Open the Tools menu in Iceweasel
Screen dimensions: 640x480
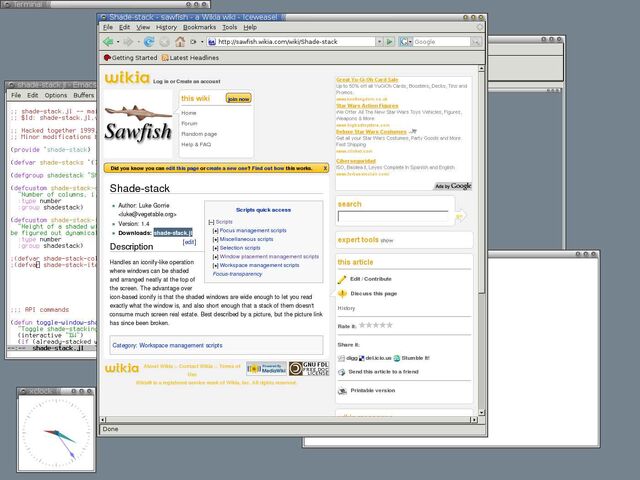click(x=229, y=27)
